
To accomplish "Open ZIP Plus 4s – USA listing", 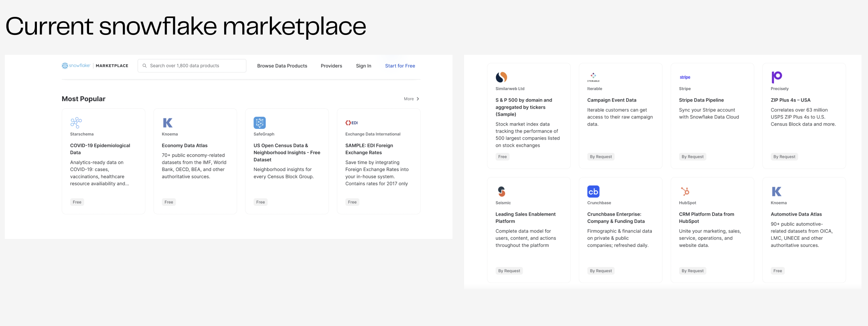I will [790, 100].
